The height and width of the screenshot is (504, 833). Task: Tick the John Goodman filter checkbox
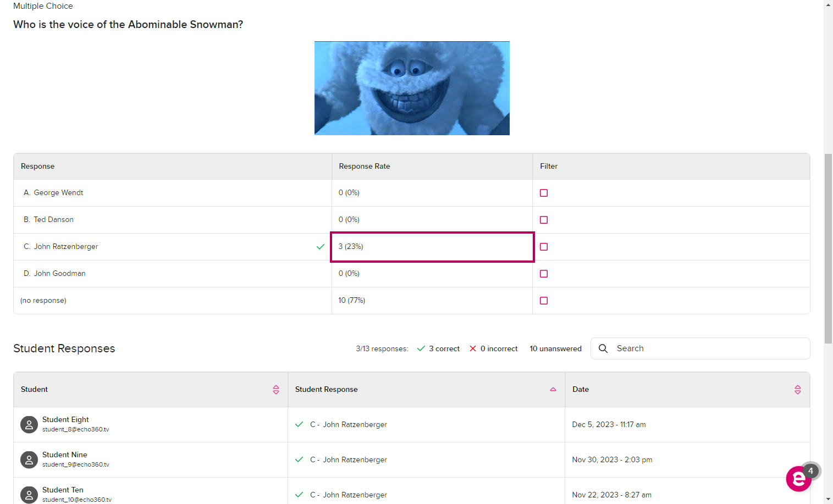(x=544, y=274)
